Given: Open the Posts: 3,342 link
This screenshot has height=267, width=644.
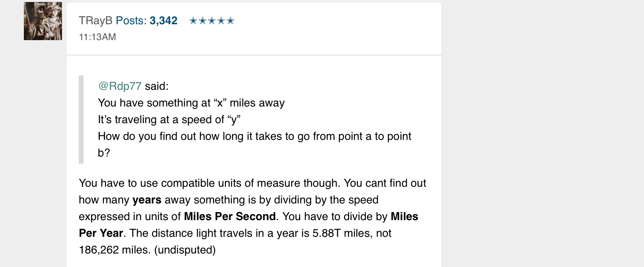Looking at the screenshot, I should (x=147, y=21).
